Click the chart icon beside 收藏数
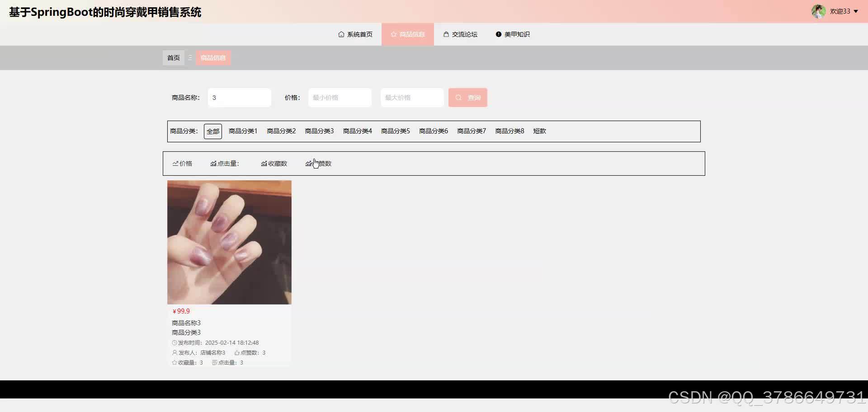 (x=264, y=164)
